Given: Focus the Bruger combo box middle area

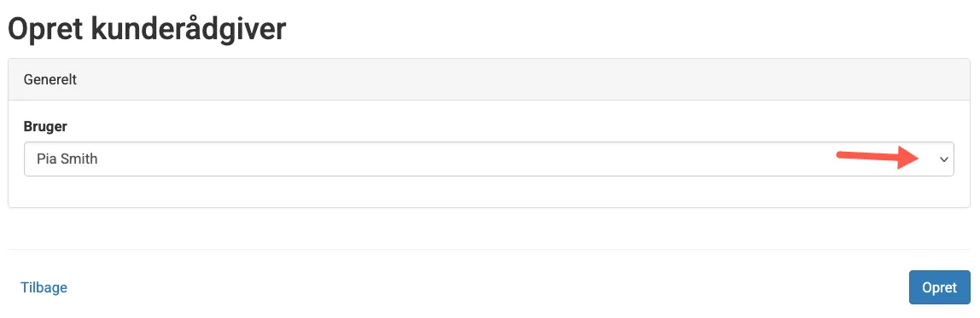Looking at the screenshot, I should point(489,159).
